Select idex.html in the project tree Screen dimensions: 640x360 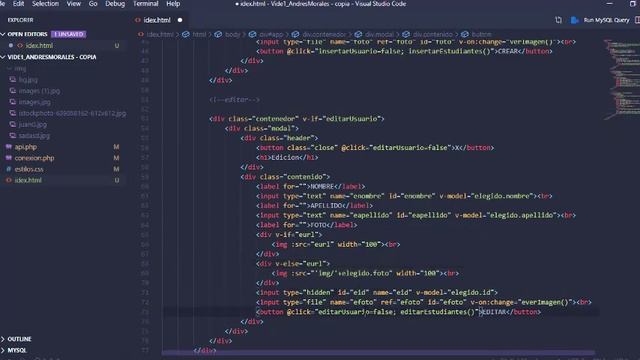coord(28,180)
